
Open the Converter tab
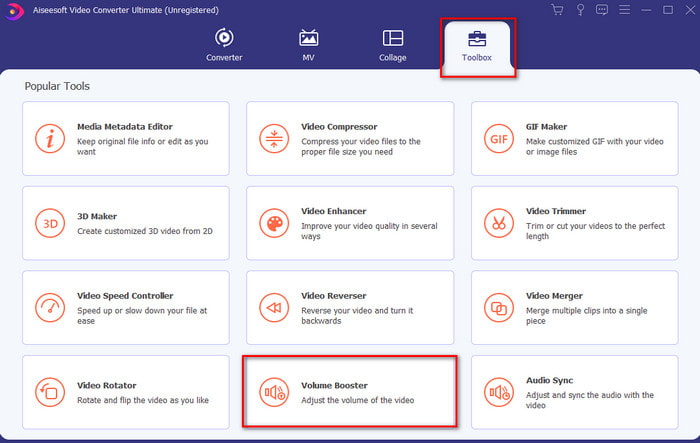click(224, 45)
